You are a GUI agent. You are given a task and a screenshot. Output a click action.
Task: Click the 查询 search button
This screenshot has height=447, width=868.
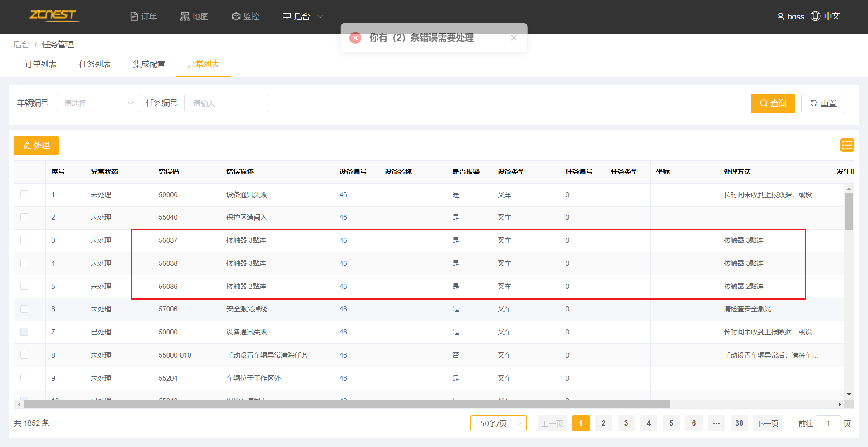click(773, 104)
